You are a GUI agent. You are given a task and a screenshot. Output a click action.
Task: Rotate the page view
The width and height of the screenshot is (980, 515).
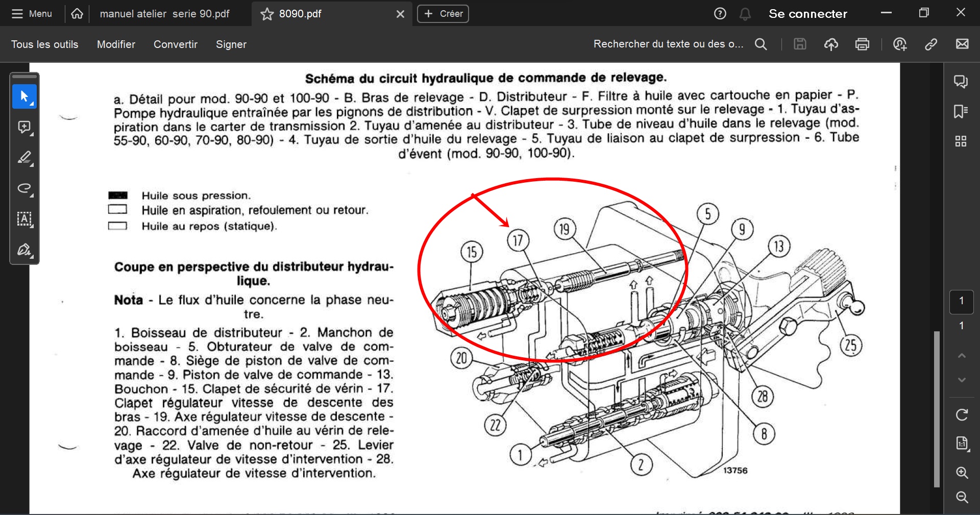click(962, 414)
